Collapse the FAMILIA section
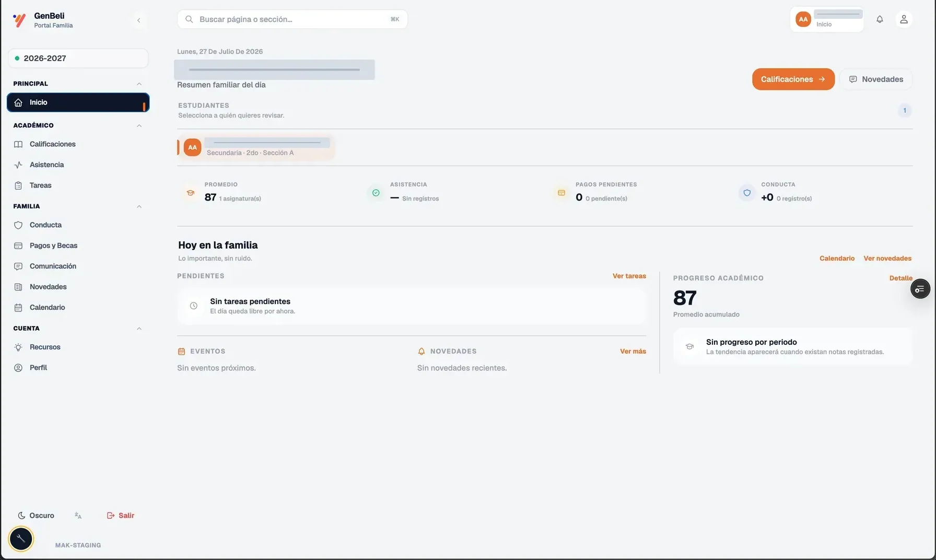Screen dimensions: 936x560 point(139,206)
